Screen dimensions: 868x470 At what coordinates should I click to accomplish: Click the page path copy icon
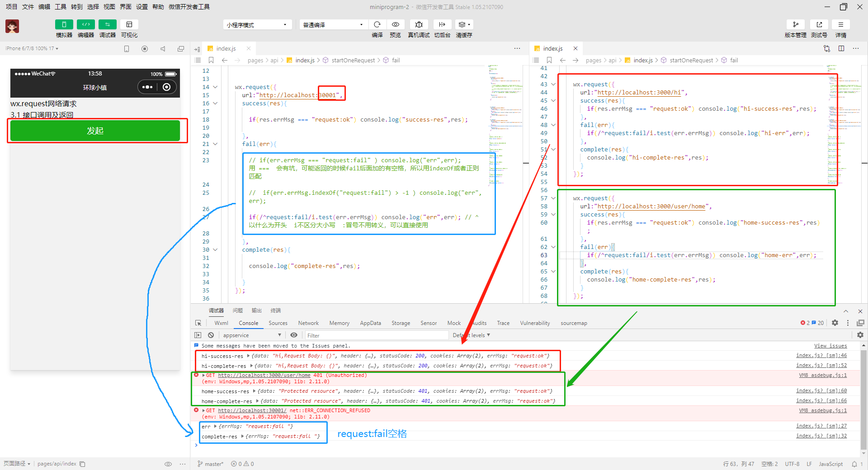tap(82, 464)
